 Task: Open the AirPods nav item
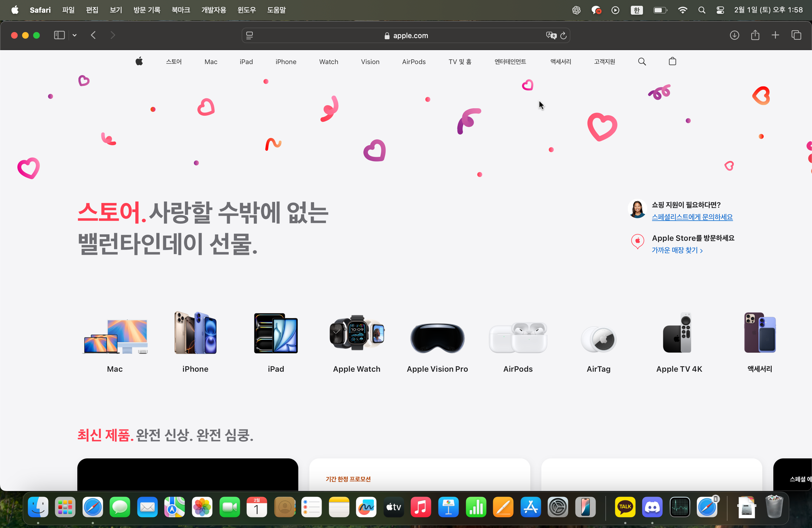414,62
